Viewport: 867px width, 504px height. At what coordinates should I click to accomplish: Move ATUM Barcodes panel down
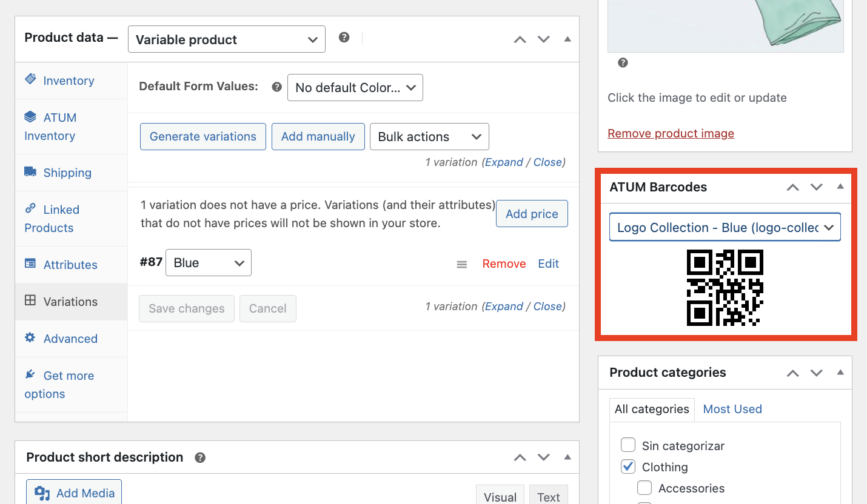(816, 187)
